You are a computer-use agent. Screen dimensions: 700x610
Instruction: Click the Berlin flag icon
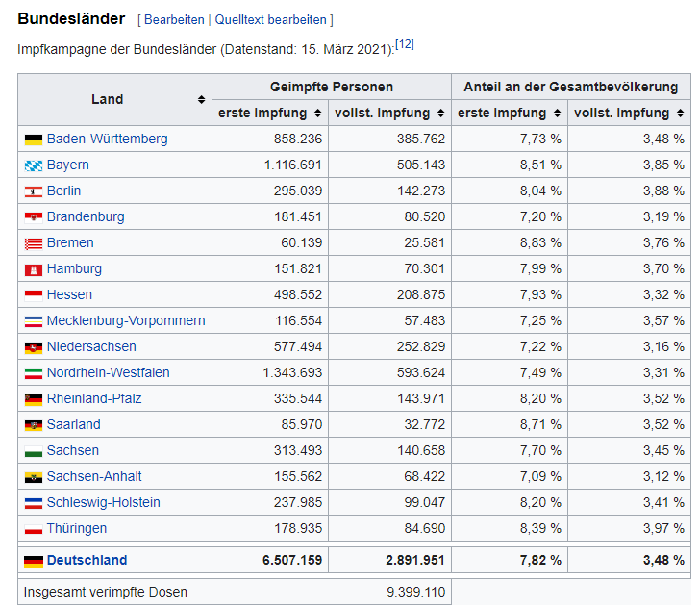(34, 191)
